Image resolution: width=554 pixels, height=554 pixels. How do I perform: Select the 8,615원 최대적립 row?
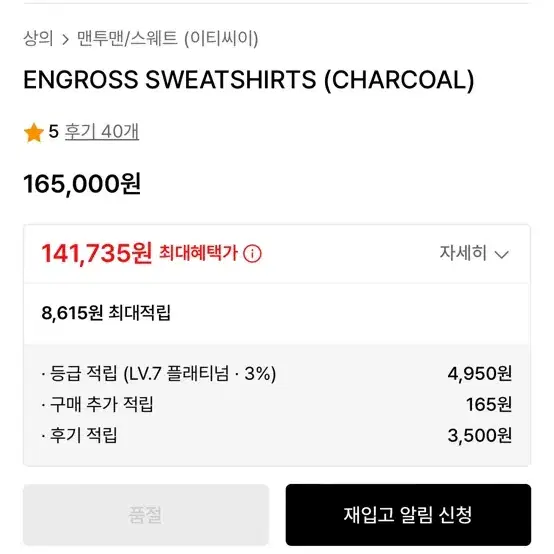coord(277,313)
